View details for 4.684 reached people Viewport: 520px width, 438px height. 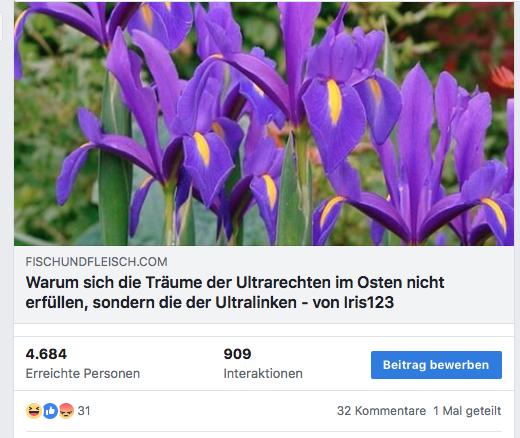(46, 354)
